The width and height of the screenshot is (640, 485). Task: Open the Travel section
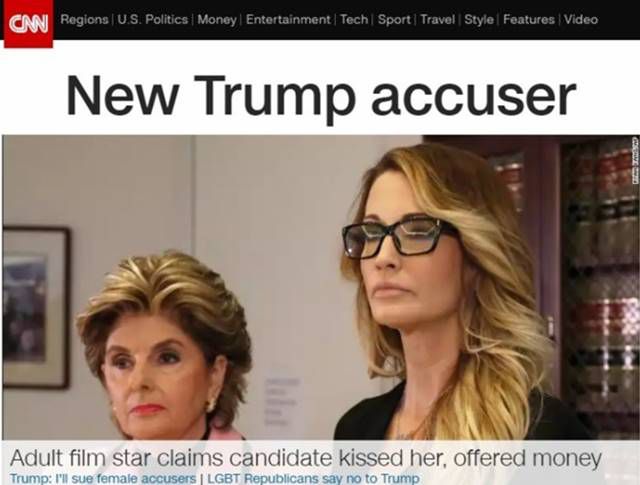coord(438,19)
